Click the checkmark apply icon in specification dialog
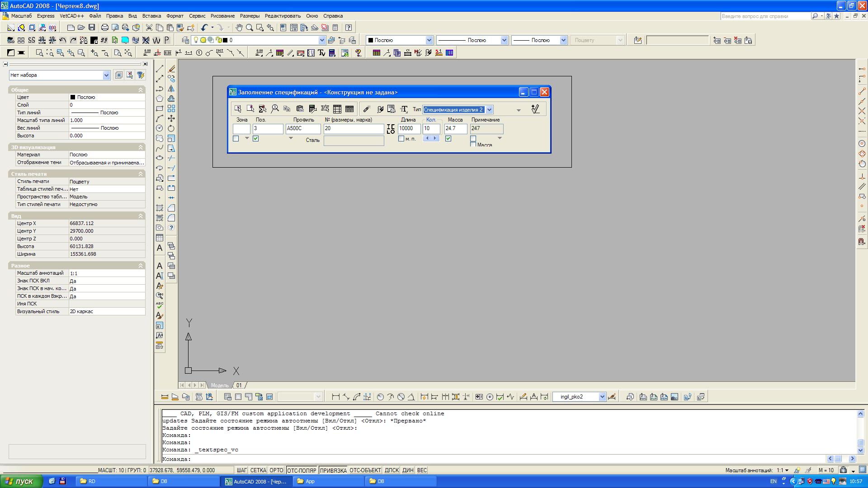Viewport: 868px width, 488px height. pos(535,109)
